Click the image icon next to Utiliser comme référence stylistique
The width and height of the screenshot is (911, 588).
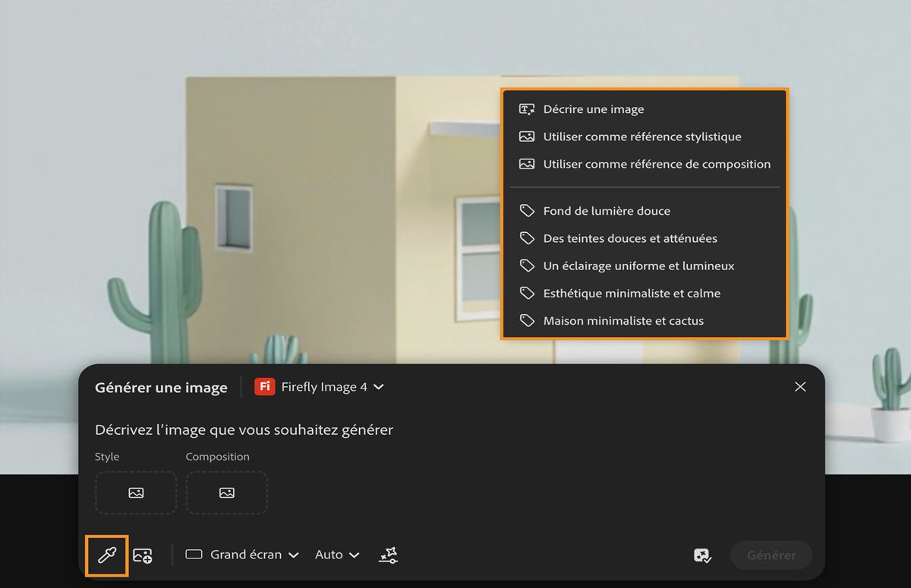[x=526, y=137]
